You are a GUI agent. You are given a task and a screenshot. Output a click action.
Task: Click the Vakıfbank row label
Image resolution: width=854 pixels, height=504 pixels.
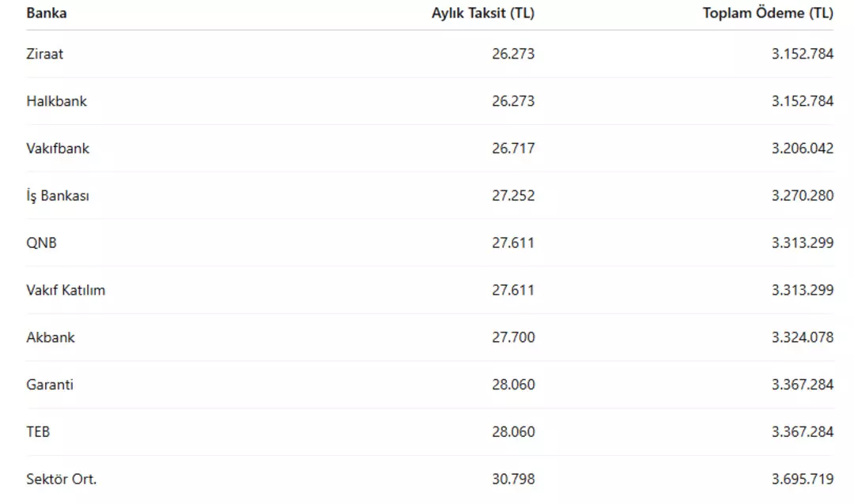(x=58, y=148)
